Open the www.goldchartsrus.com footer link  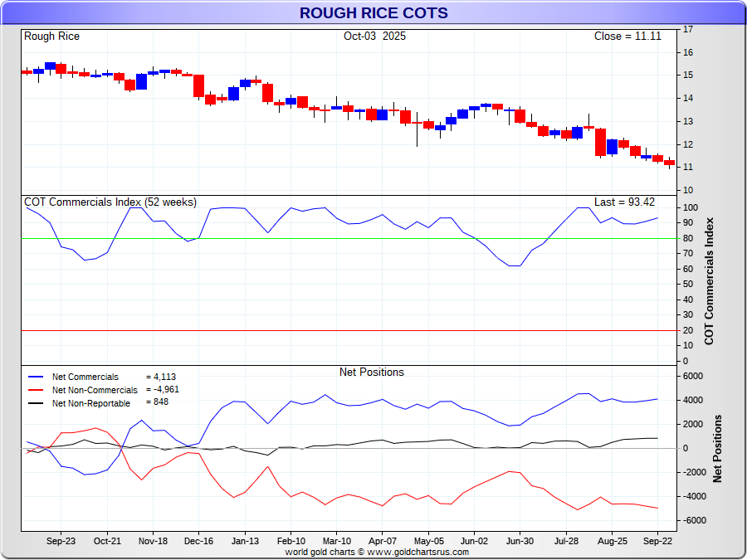(x=417, y=552)
